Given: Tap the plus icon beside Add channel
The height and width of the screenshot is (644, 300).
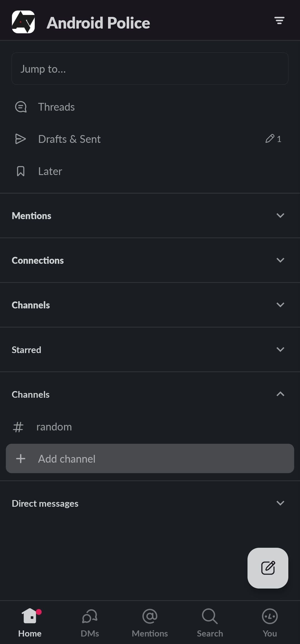Looking at the screenshot, I should [x=21, y=458].
